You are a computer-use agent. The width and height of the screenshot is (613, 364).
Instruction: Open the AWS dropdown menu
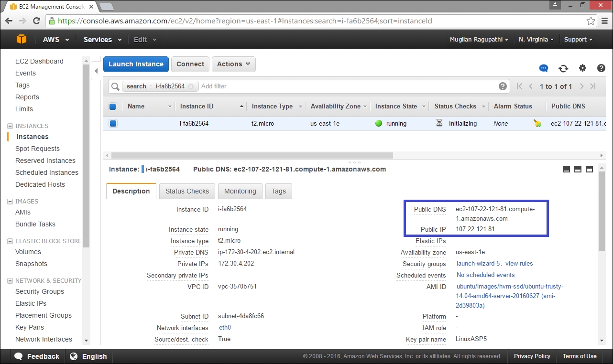[x=56, y=40]
